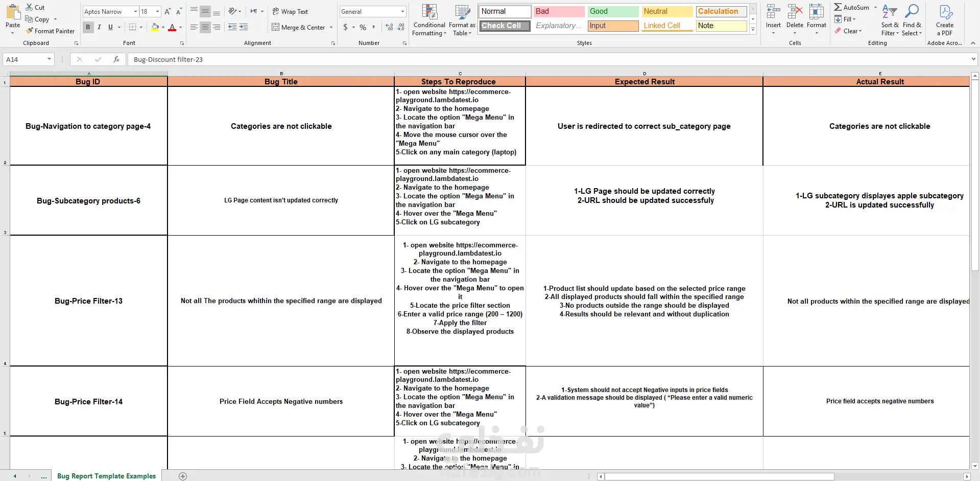Increase the cell indent

244,27
